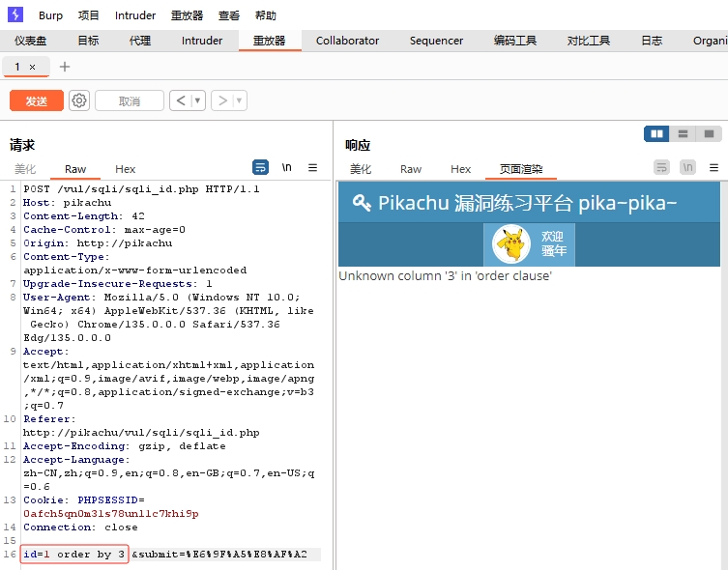728x570 pixels.
Task: Click the POST request line text
Action: 141,189
